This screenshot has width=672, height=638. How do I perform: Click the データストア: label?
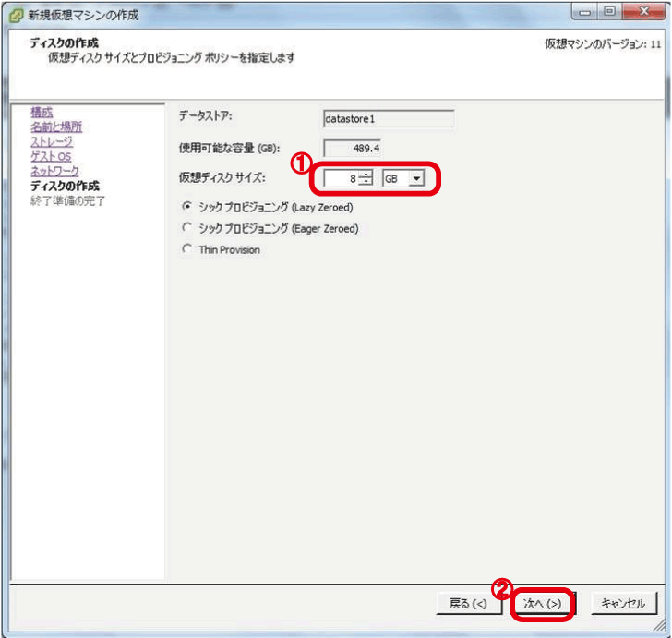pyautogui.click(x=205, y=115)
